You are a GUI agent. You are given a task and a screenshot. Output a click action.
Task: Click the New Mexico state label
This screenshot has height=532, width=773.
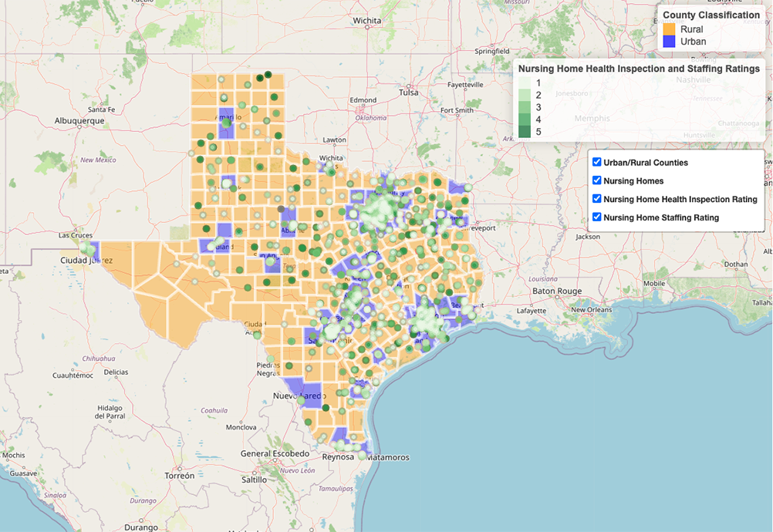tap(98, 160)
